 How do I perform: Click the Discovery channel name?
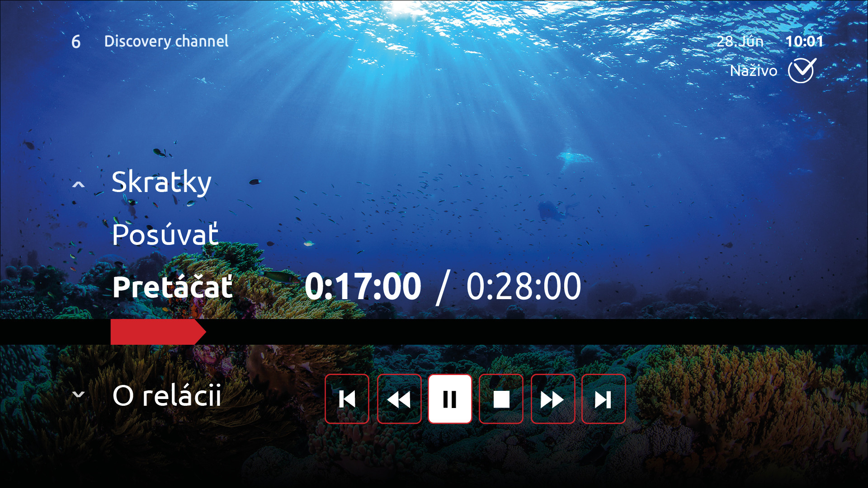166,41
